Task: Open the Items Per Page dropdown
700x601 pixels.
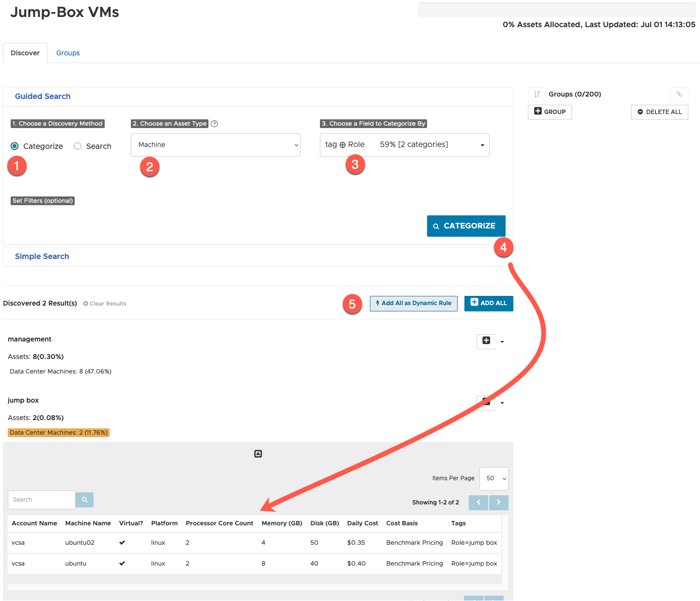Action: click(x=494, y=479)
